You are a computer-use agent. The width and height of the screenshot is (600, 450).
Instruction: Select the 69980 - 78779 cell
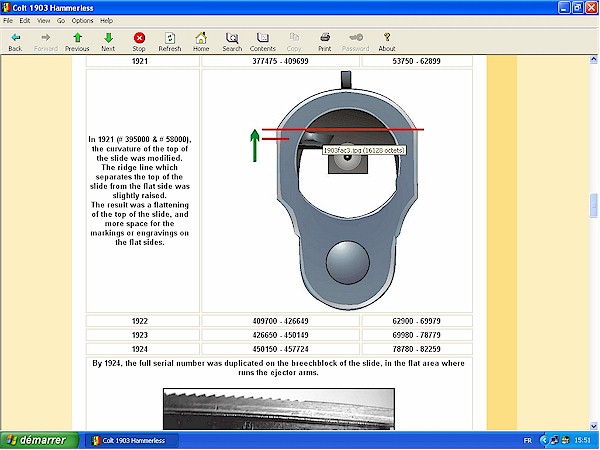(x=417, y=335)
